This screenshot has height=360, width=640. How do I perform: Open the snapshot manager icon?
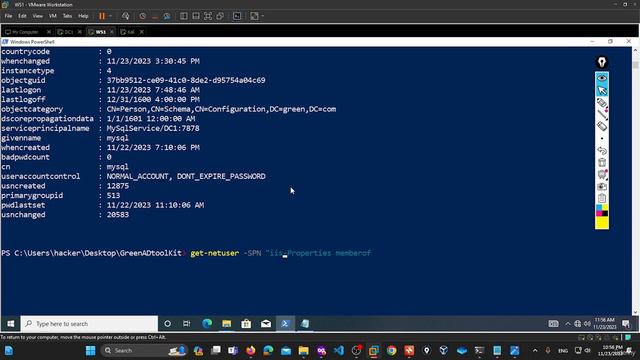tap(167, 16)
